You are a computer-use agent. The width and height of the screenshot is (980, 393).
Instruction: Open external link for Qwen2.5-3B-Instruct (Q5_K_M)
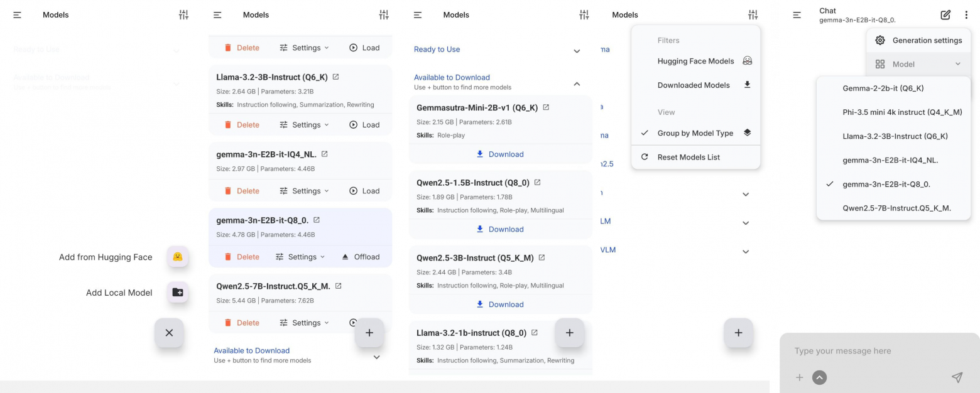[x=542, y=257]
